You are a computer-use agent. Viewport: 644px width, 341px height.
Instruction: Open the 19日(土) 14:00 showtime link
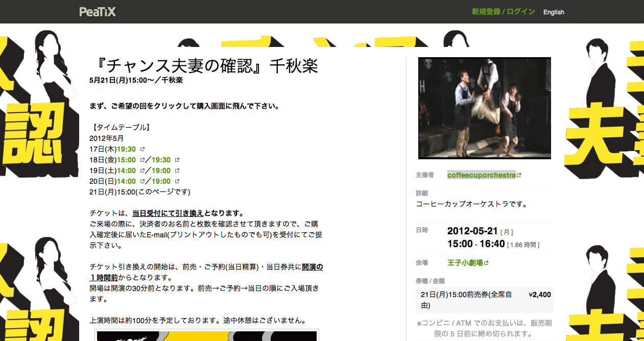[126, 170]
